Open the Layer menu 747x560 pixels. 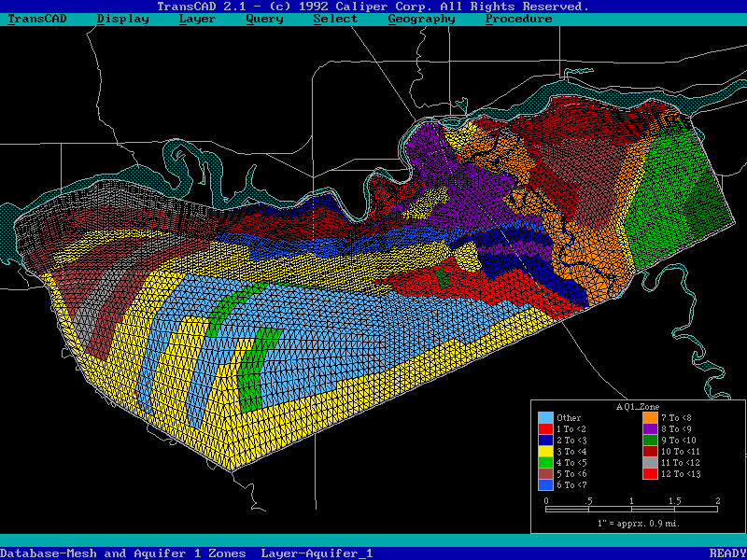(197, 19)
